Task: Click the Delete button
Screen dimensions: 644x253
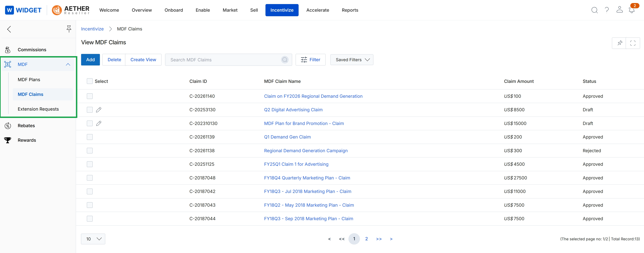Action: (114, 60)
